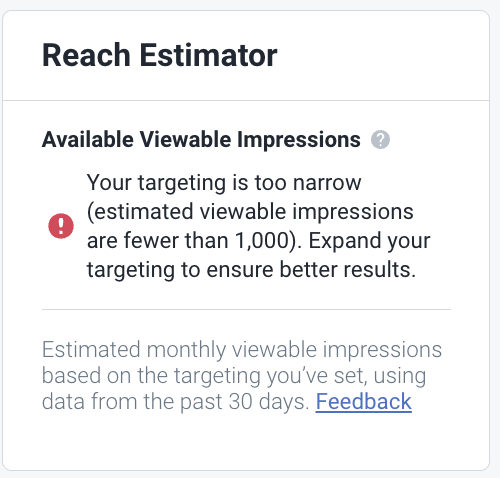500x478 pixels.
Task: Click the word 'Estimator' in the title
Action: coord(208,55)
